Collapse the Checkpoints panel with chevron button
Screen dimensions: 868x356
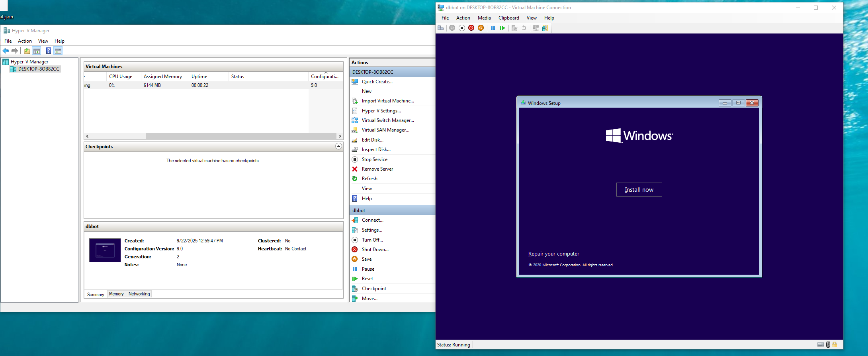338,146
